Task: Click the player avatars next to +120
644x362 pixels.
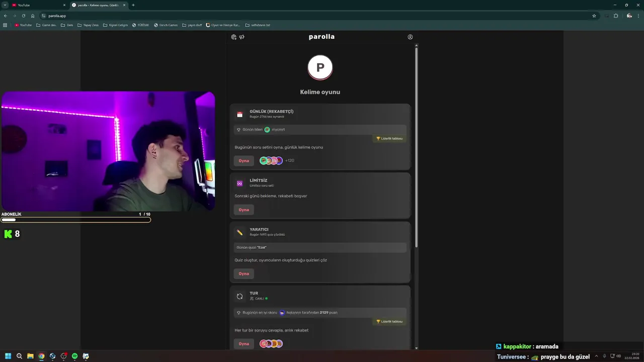Action: [271, 161]
